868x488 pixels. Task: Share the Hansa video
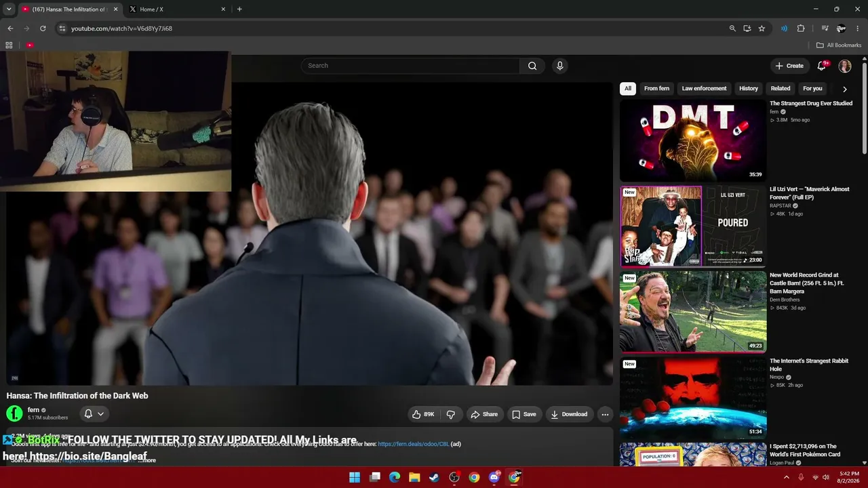[484, 414]
